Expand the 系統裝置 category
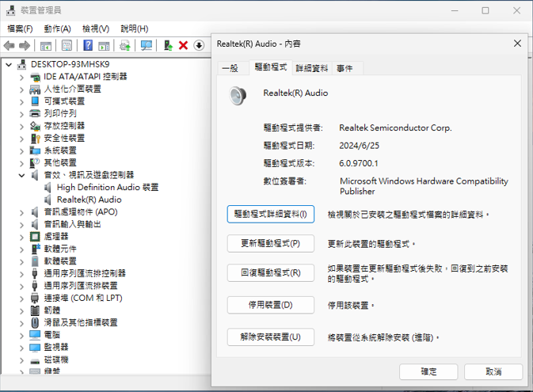533x392 pixels. [x=21, y=151]
